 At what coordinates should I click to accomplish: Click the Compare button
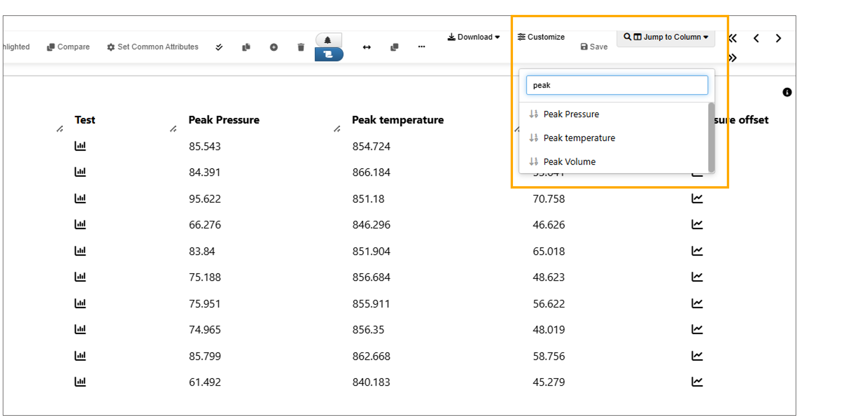pos(68,47)
